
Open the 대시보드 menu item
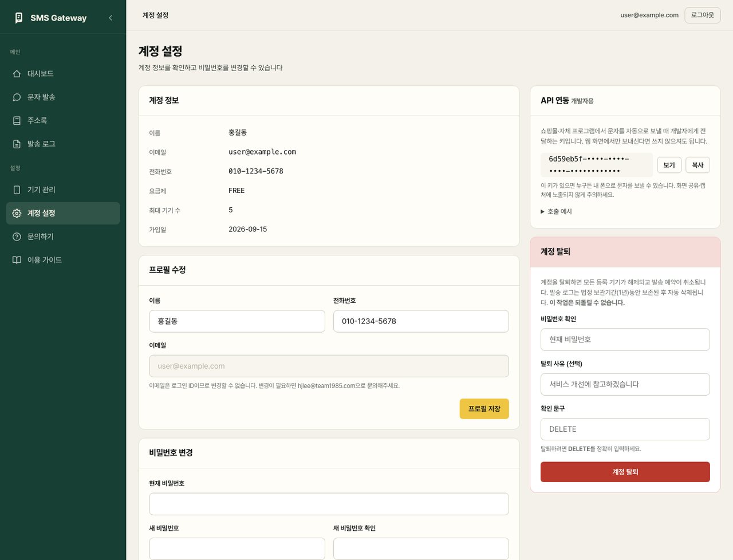[x=63, y=73]
